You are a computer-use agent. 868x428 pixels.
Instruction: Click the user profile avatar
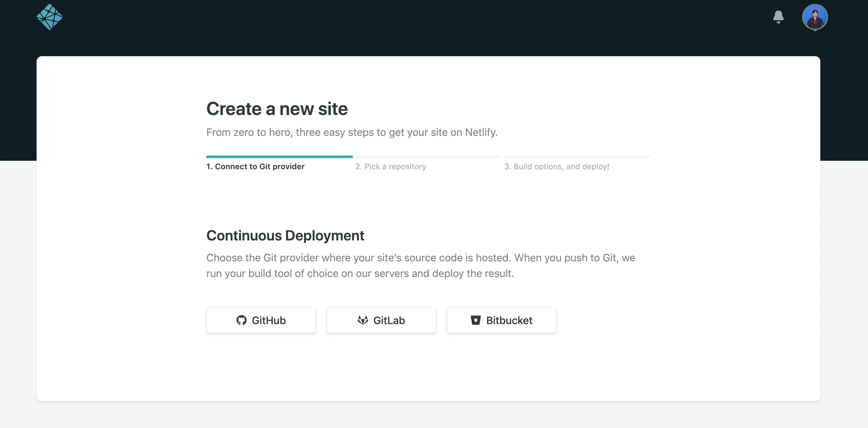[x=814, y=17]
